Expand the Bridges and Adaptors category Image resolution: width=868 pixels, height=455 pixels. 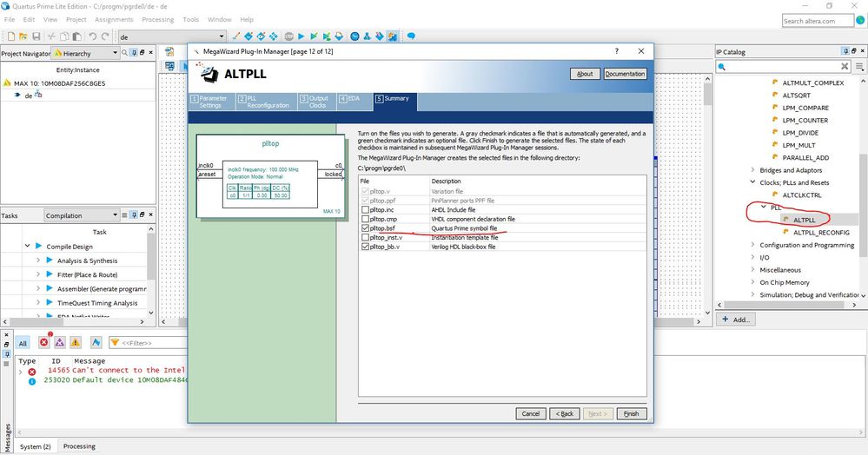pyautogui.click(x=752, y=170)
